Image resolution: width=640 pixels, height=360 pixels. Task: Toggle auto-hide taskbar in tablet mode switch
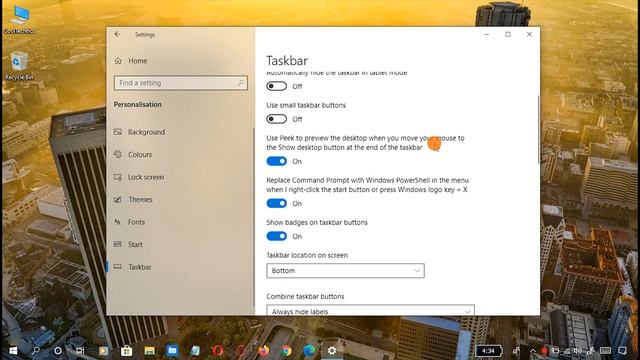(x=276, y=86)
